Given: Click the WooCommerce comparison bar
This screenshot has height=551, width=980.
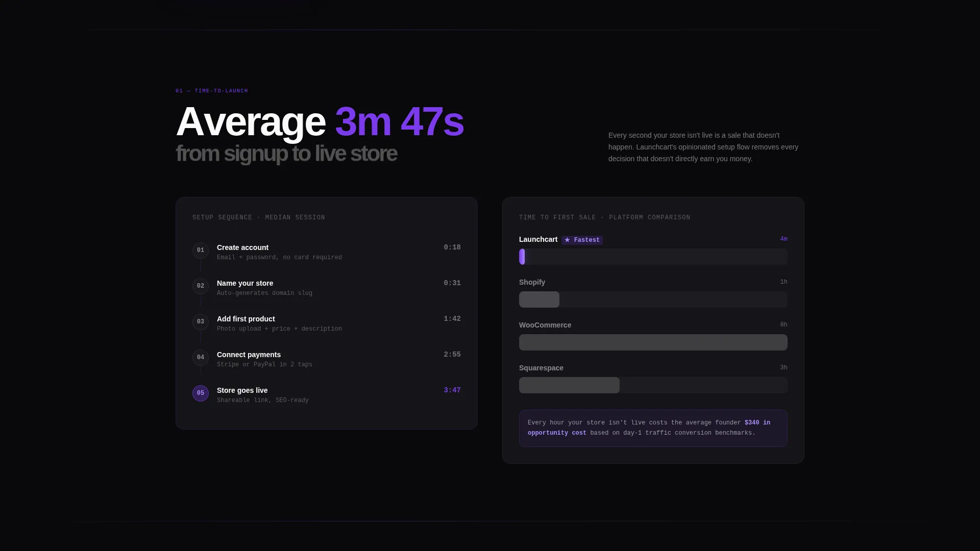Looking at the screenshot, I should [653, 342].
